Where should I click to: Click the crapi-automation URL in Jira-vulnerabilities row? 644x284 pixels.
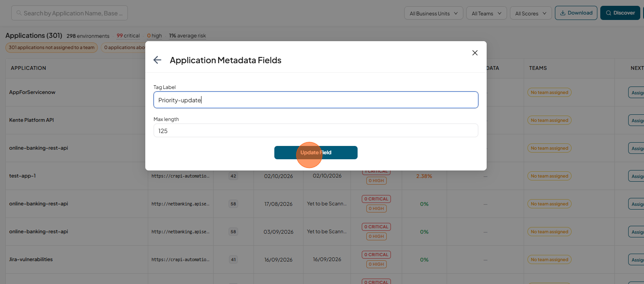pos(180,259)
